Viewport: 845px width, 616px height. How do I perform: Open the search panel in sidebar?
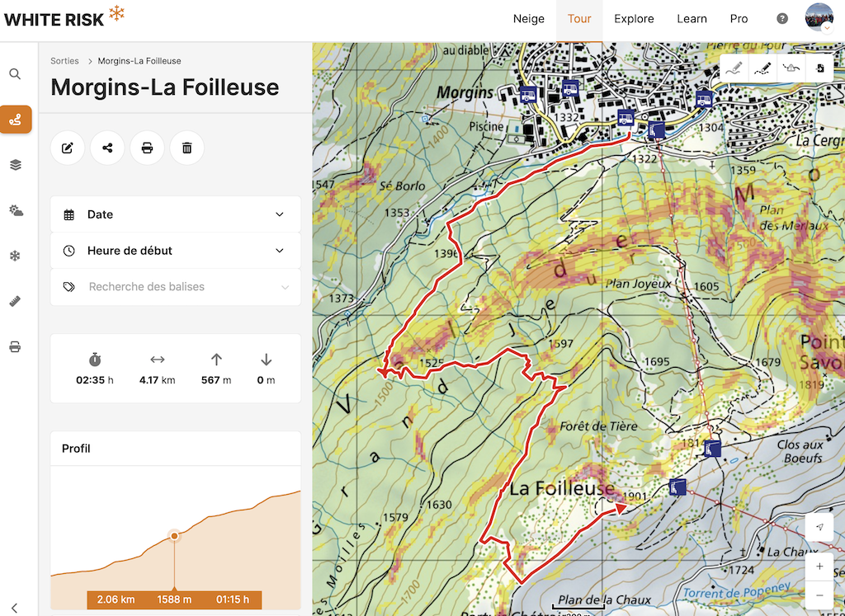point(15,74)
